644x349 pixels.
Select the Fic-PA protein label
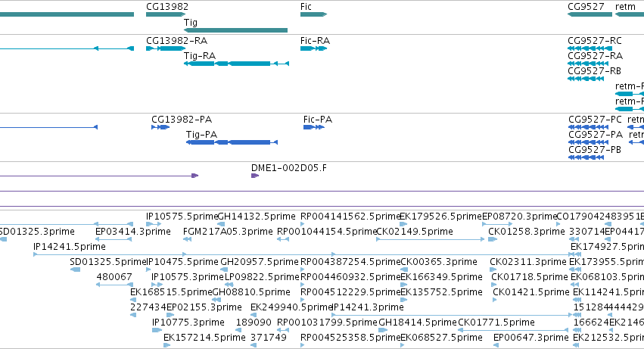pyautogui.click(x=318, y=120)
